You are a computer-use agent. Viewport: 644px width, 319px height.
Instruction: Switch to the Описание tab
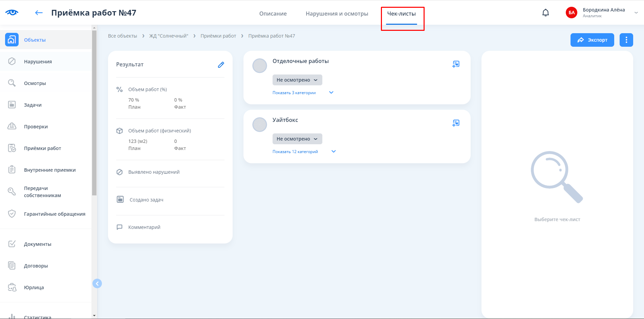[273, 14]
